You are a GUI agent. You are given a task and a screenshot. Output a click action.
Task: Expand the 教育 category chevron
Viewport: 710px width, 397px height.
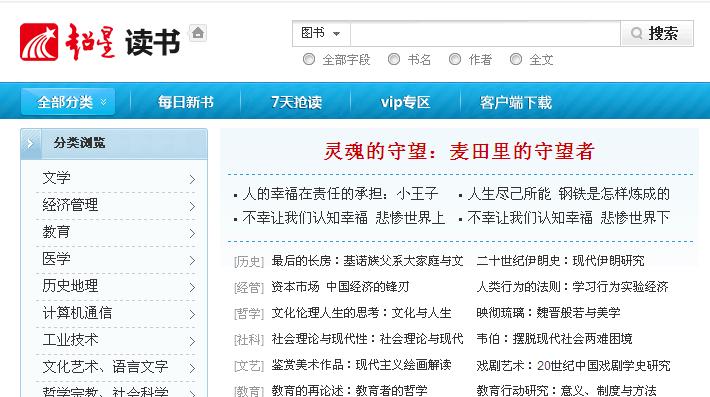[x=192, y=233]
